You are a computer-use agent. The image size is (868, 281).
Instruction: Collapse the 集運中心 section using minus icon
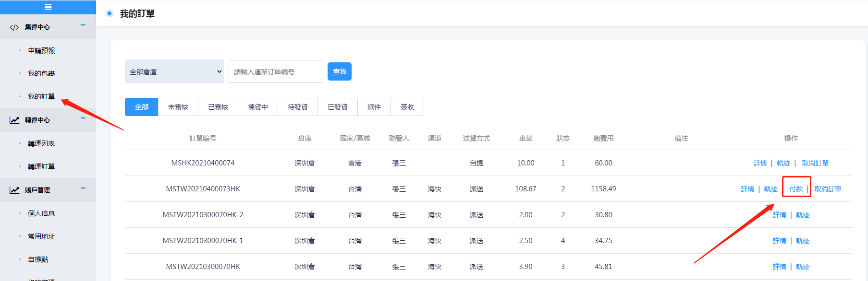tap(83, 25)
